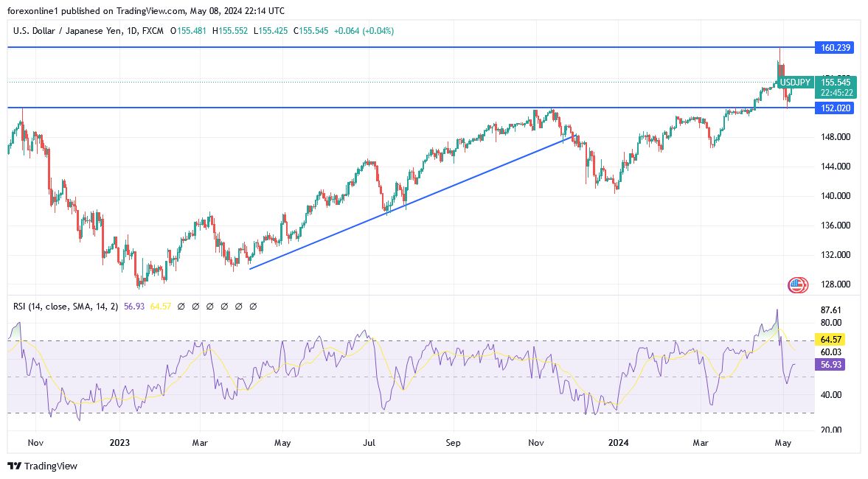Open the U.S. Dollar / Japanese Yen symbol title
The image size is (868, 479).
pyautogui.click(x=66, y=31)
